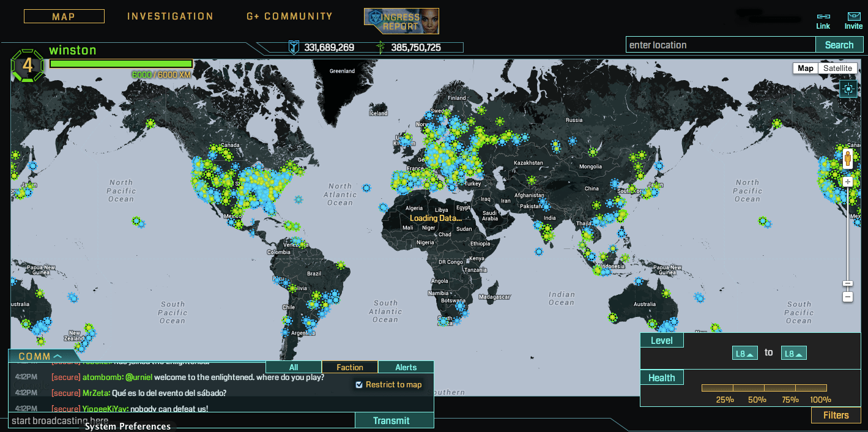Switch the map view to Map mode

pyautogui.click(x=806, y=68)
